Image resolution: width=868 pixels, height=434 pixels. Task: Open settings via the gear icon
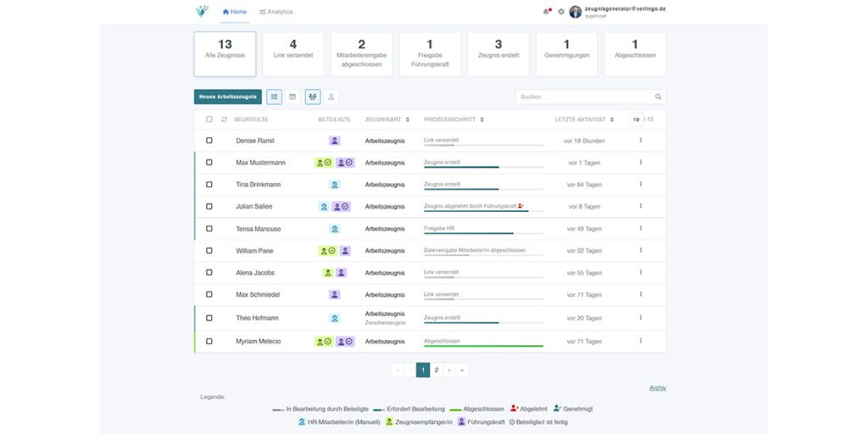coord(561,12)
